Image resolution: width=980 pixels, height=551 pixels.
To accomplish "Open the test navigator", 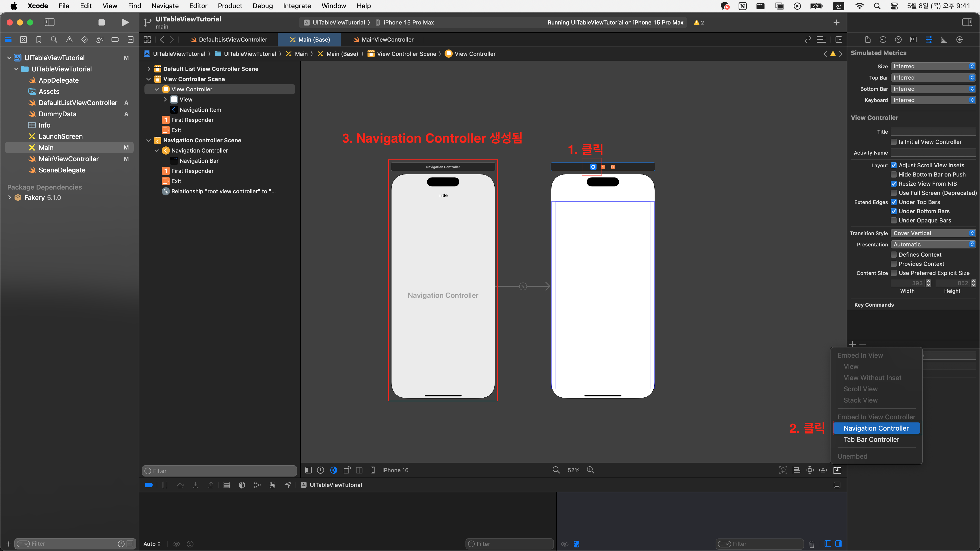I will (x=84, y=40).
